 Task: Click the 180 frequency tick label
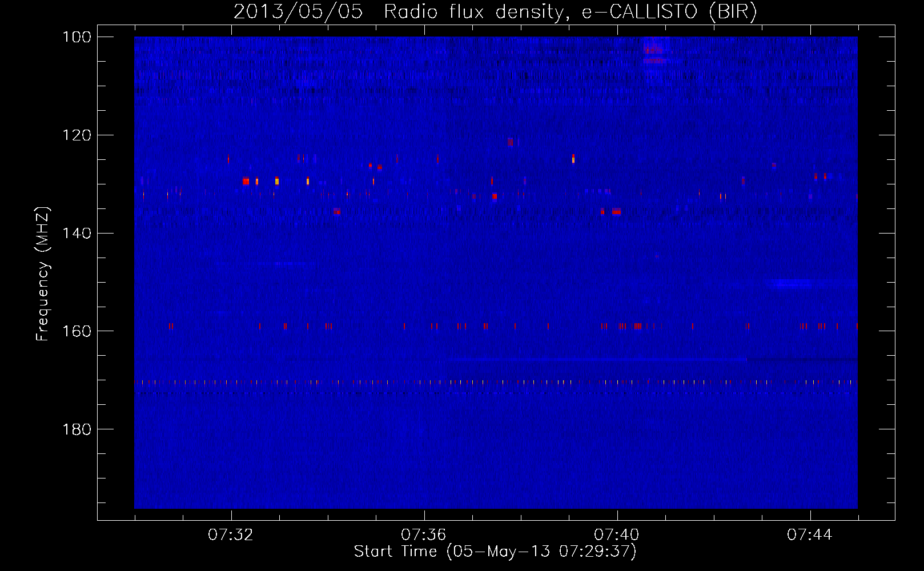coord(76,429)
